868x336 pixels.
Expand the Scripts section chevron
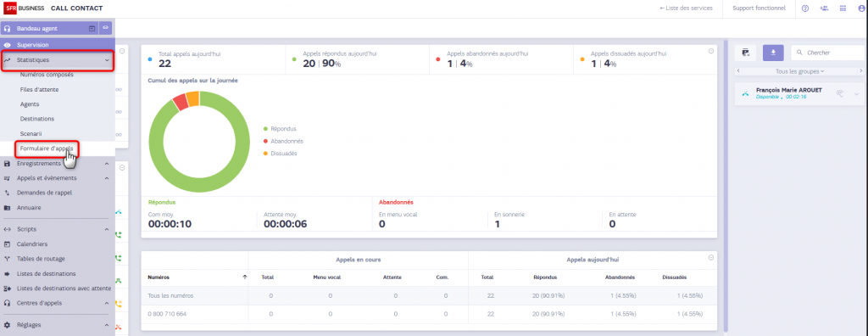pyautogui.click(x=107, y=229)
